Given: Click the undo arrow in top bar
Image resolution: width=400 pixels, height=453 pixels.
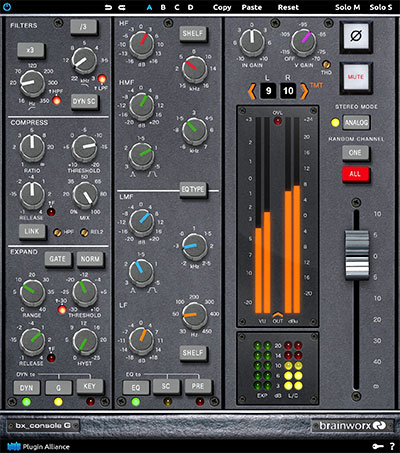Looking at the screenshot, I should click(x=108, y=7).
